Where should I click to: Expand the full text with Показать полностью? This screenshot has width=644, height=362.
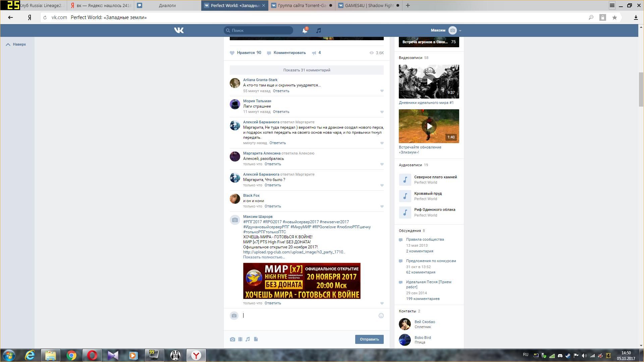tap(264, 257)
